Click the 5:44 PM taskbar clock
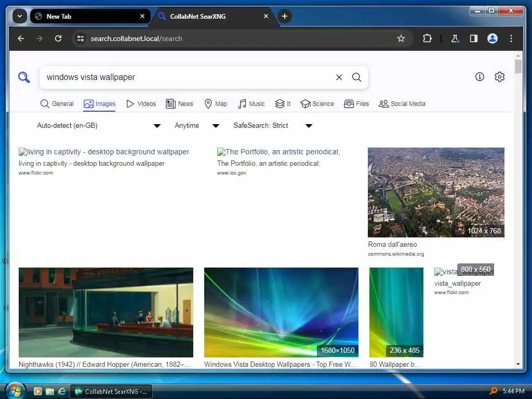This screenshot has width=532, height=399. pyautogui.click(x=513, y=391)
